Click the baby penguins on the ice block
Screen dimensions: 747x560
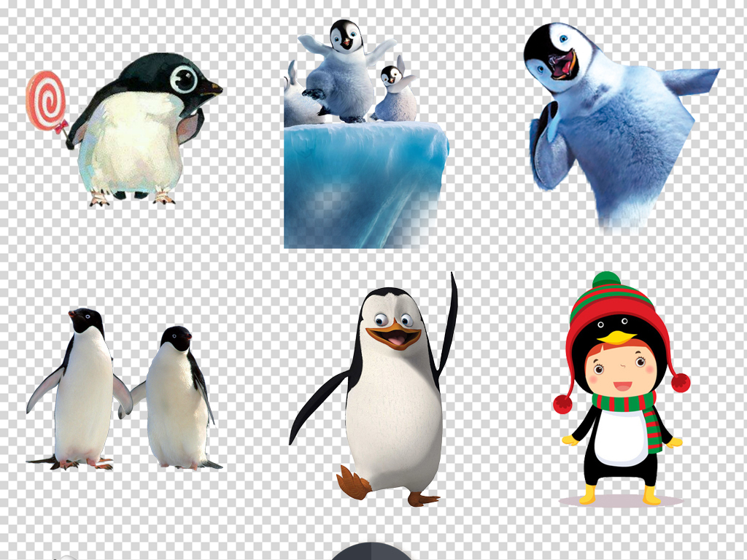(366, 134)
